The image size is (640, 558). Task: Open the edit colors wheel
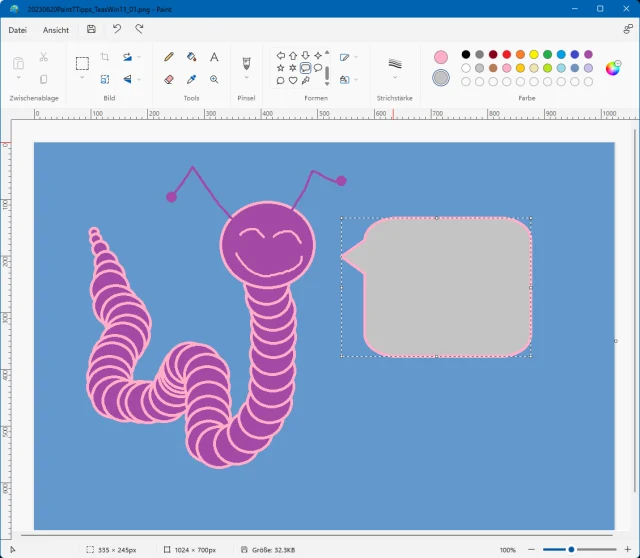tap(614, 68)
